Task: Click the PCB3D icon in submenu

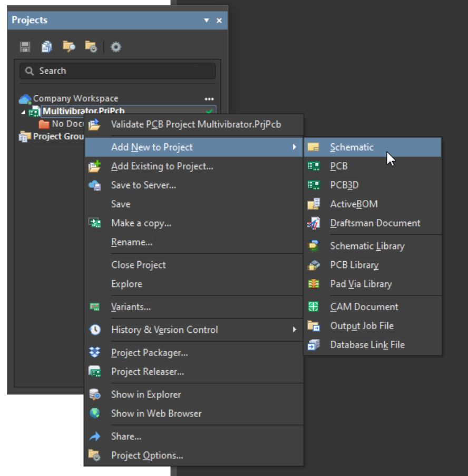Action: pos(313,185)
